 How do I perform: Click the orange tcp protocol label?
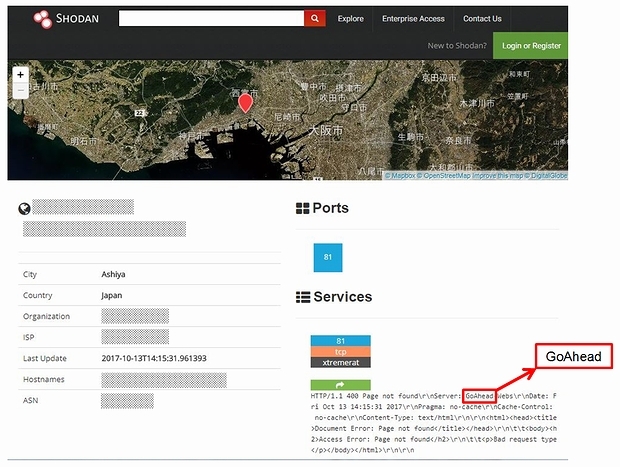(x=340, y=351)
